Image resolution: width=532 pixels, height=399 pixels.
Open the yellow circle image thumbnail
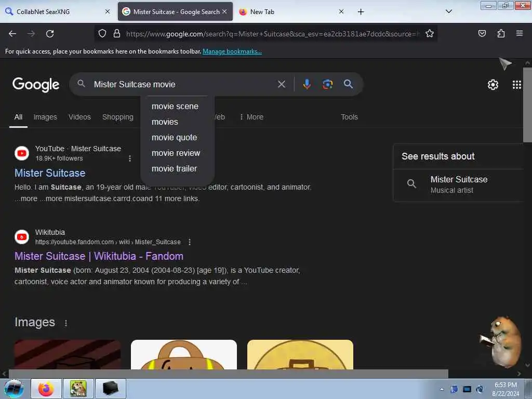coord(300,354)
